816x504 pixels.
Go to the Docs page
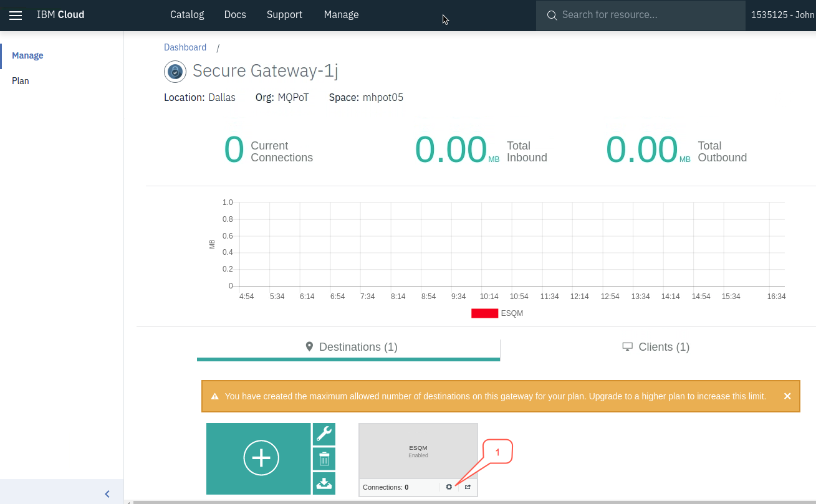[x=235, y=15]
